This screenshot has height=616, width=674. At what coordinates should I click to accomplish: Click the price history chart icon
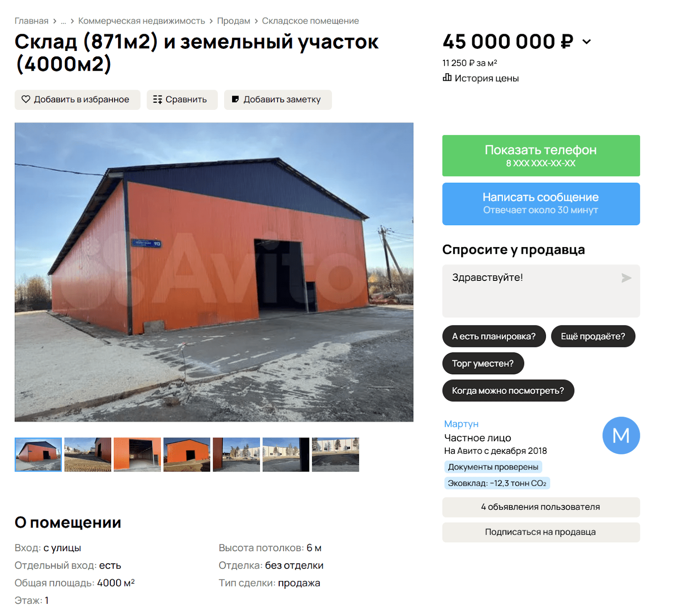tap(447, 77)
